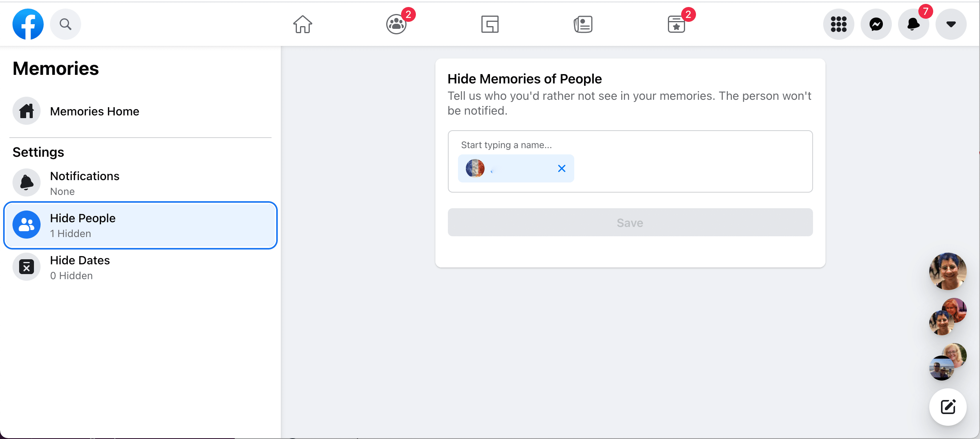Select Notifications settings item

85,183
